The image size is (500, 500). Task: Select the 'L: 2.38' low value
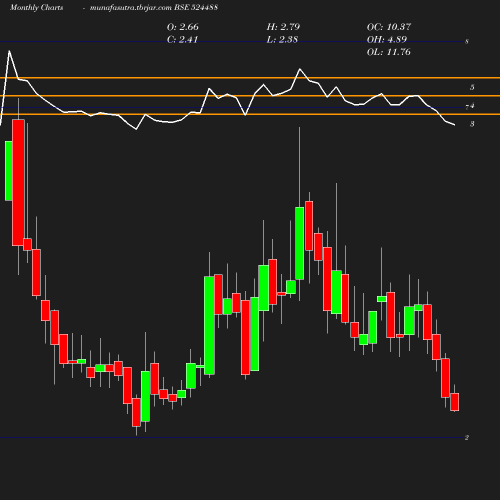pyautogui.click(x=282, y=39)
